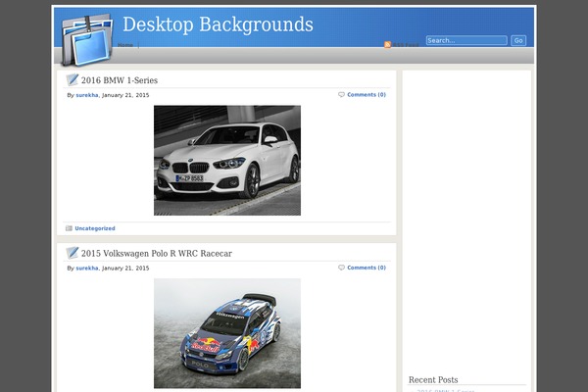
Task: Click the orange RSS feed icon
Action: 387,45
